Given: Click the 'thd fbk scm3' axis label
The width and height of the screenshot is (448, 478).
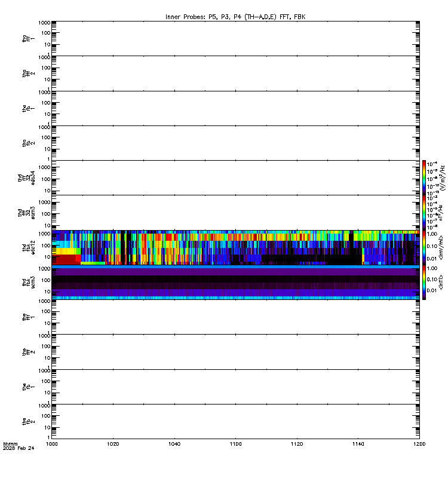Looking at the screenshot, I should [x=28, y=282].
